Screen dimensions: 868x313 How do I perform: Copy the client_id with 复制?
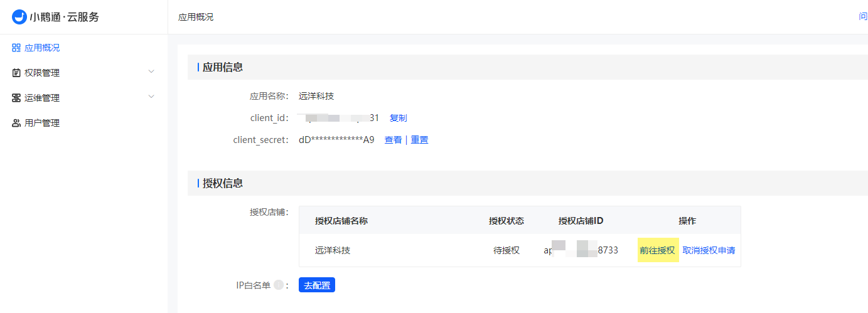click(398, 118)
